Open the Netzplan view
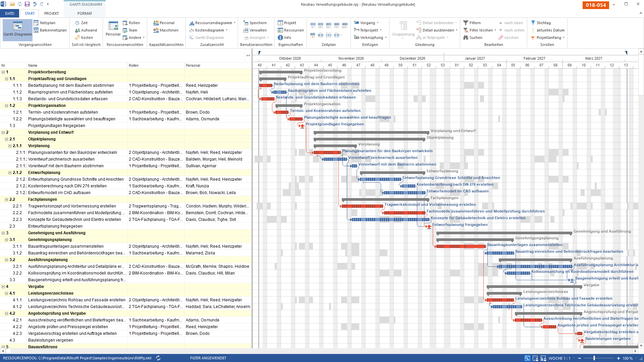This screenshot has height=362, width=644. coord(45,23)
